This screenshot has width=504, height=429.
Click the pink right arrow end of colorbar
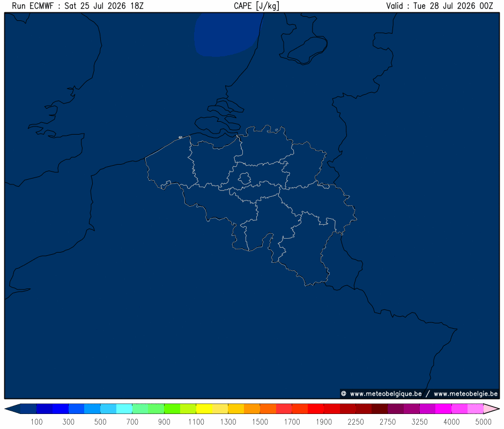coord(492,409)
